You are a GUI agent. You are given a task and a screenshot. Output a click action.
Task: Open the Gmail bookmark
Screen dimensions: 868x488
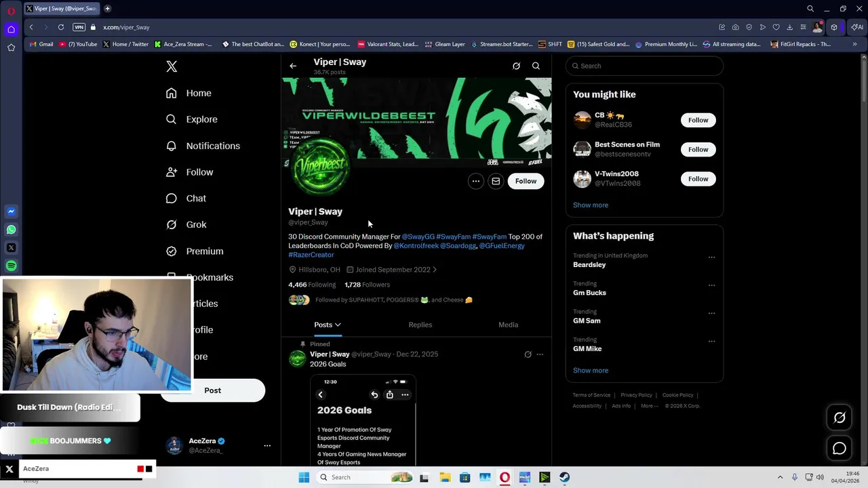click(41, 44)
